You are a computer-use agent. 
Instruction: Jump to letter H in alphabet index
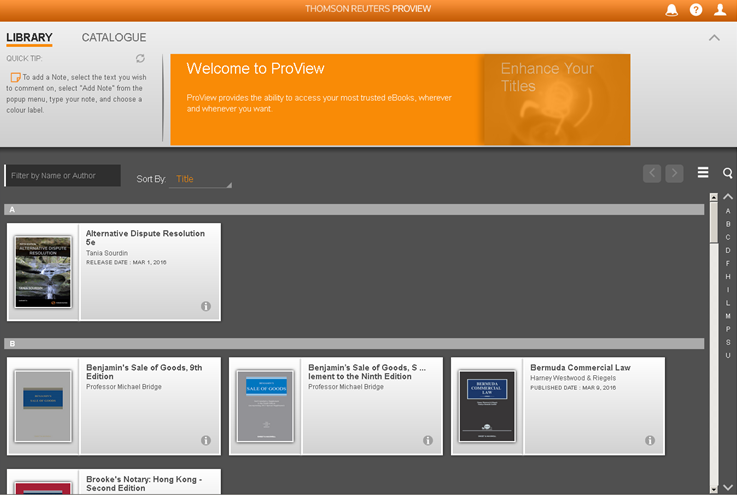728,277
